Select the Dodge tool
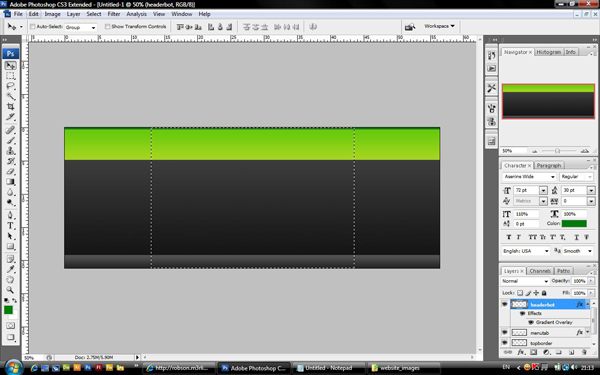This screenshot has height=375, width=600. tap(11, 202)
